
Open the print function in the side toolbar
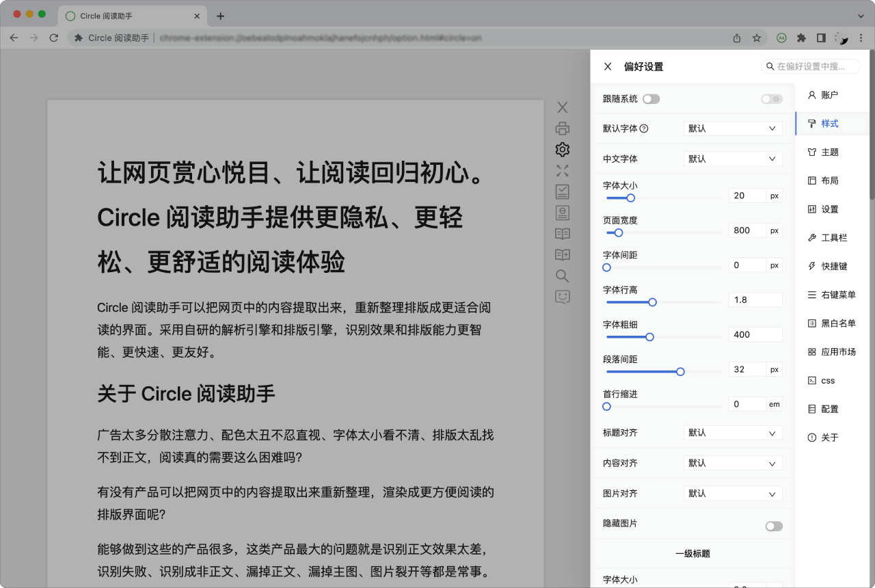click(562, 128)
